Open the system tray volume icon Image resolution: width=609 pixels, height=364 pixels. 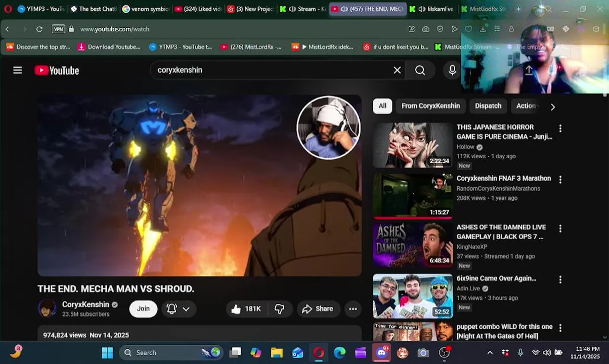tap(547, 353)
